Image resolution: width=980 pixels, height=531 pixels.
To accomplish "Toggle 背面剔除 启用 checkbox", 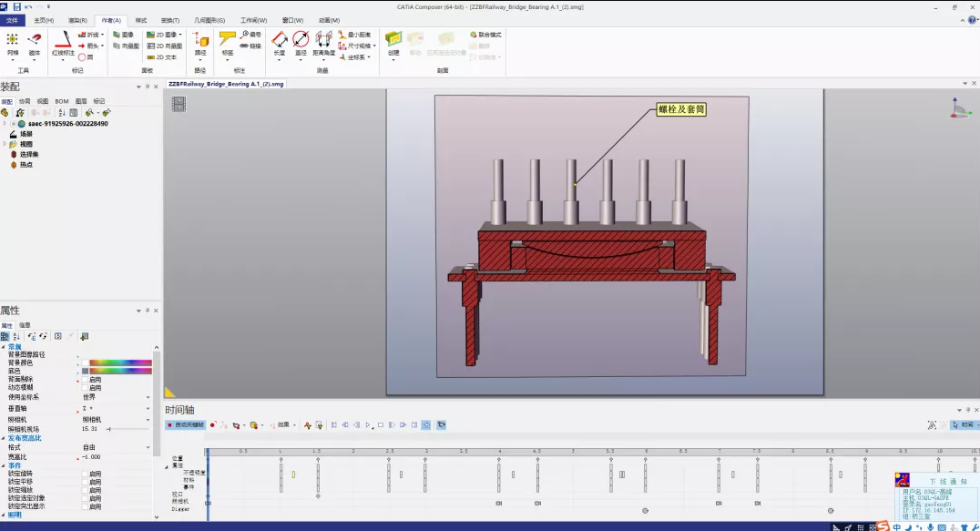I will [x=85, y=379].
